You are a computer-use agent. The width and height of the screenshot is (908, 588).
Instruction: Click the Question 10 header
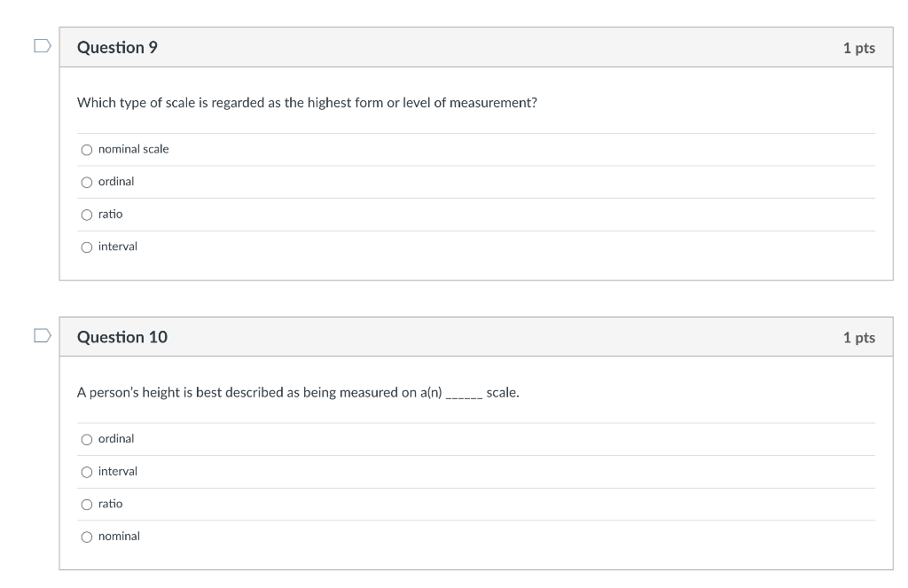pyautogui.click(x=123, y=336)
